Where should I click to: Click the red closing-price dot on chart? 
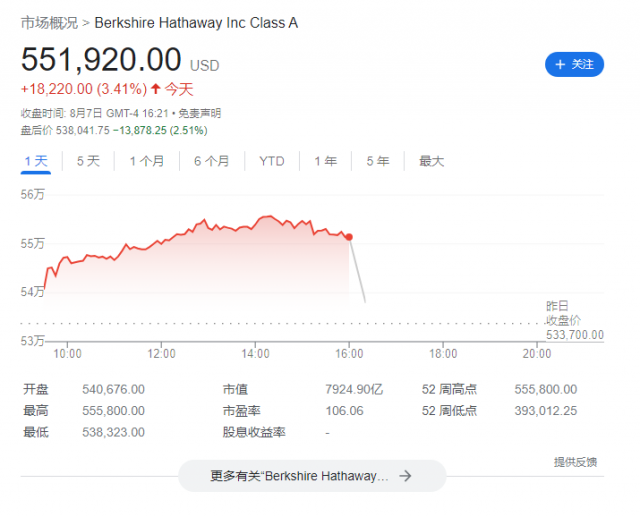pyautogui.click(x=349, y=237)
